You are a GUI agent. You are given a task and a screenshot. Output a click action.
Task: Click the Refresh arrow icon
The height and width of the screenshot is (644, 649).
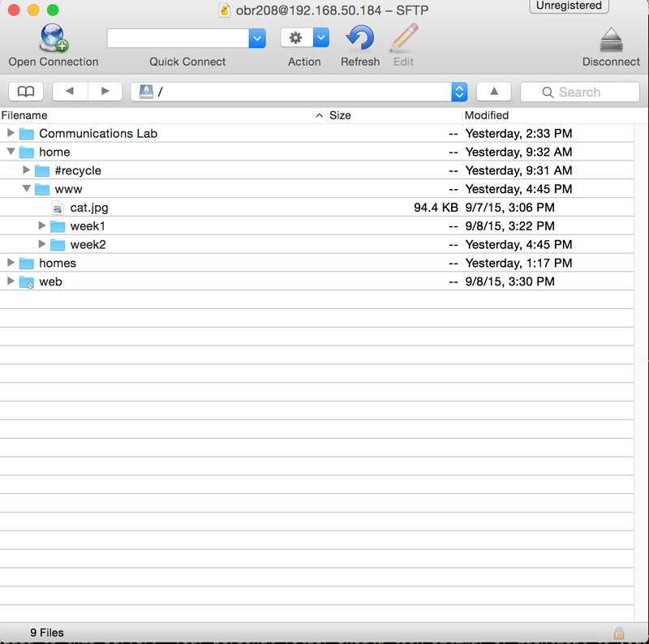pos(359,38)
